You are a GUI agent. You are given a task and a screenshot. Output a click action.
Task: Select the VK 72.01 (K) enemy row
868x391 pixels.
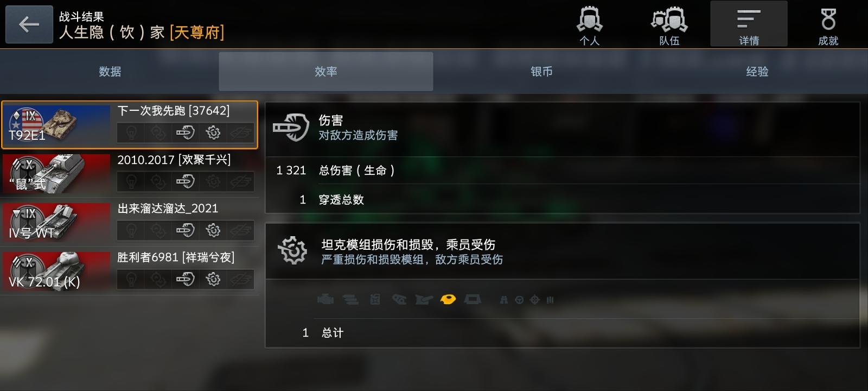(x=130, y=271)
